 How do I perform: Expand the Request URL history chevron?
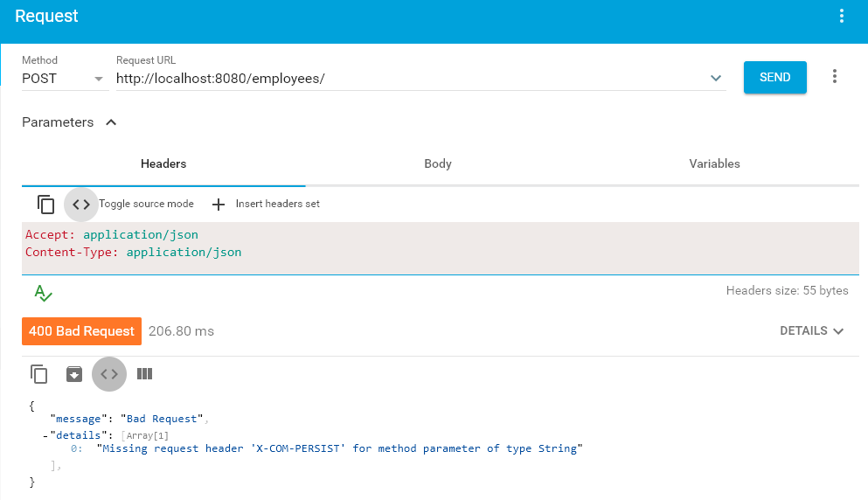click(x=715, y=78)
